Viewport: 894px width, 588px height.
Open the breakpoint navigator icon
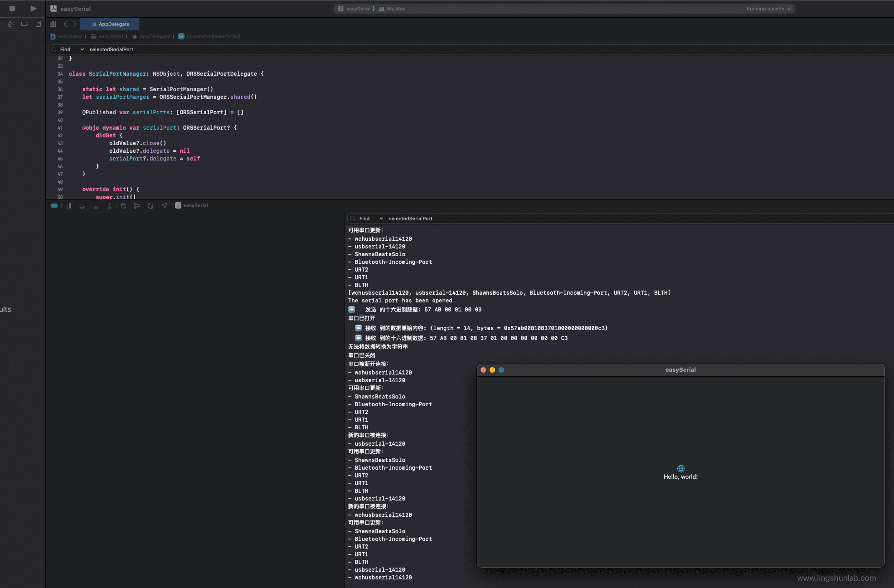pos(24,24)
